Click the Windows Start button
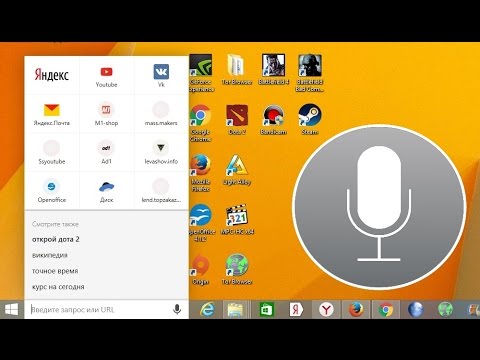This screenshot has height=360, width=480. pos(12,310)
